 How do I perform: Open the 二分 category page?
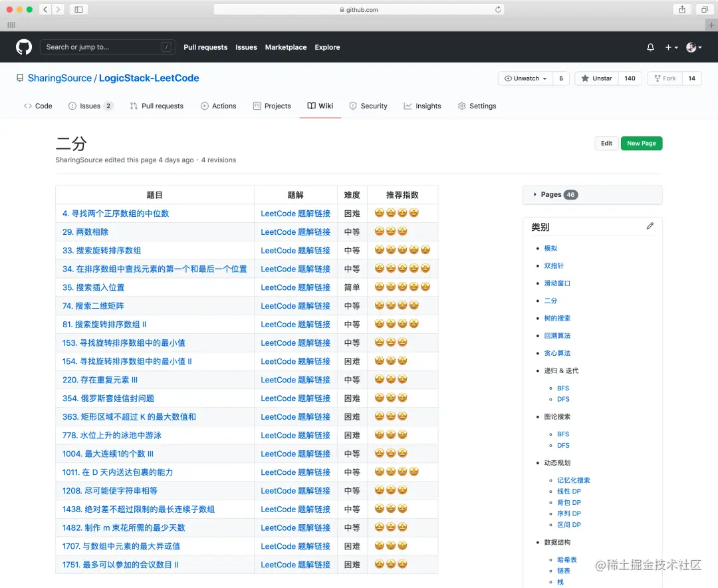pos(550,301)
